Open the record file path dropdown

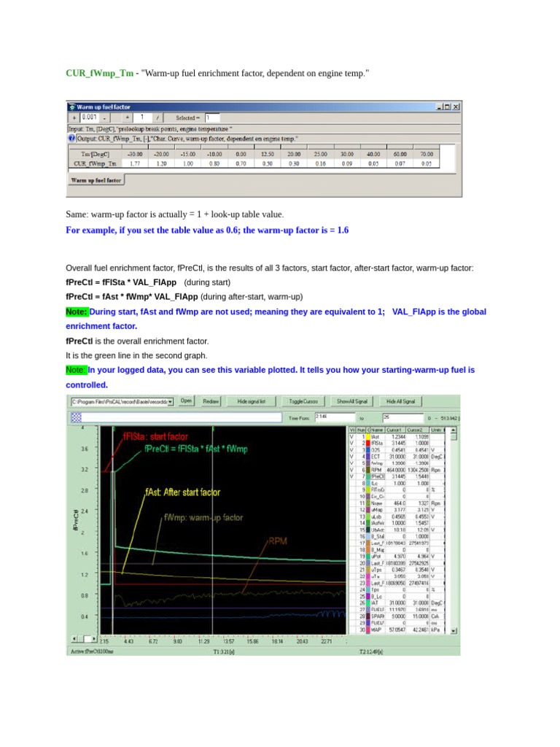pyautogui.click(x=171, y=402)
